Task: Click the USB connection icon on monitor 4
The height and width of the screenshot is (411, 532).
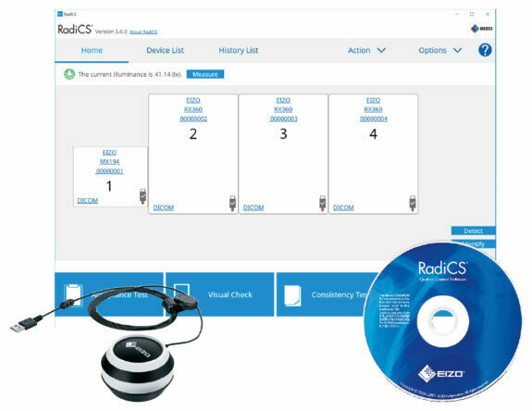Action: [413, 203]
